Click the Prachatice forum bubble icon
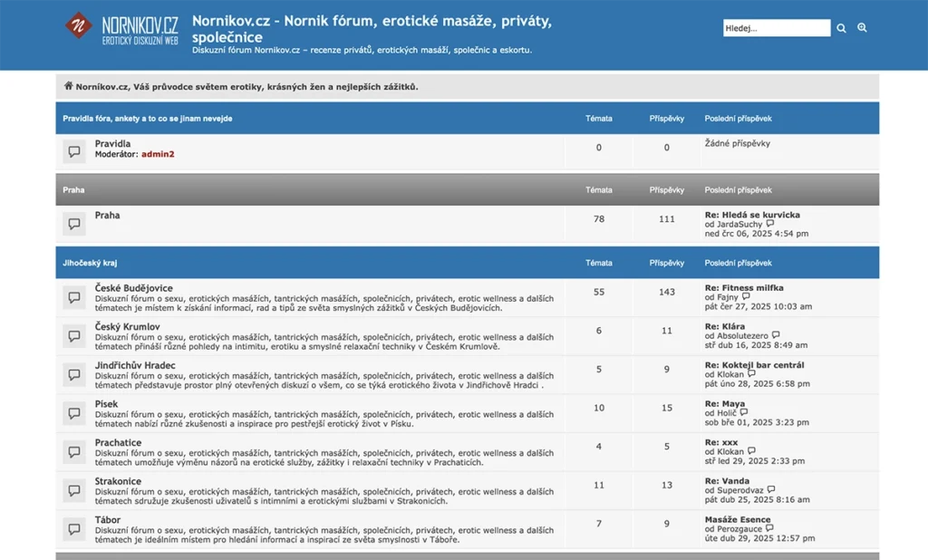The width and height of the screenshot is (928, 560). tap(74, 452)
